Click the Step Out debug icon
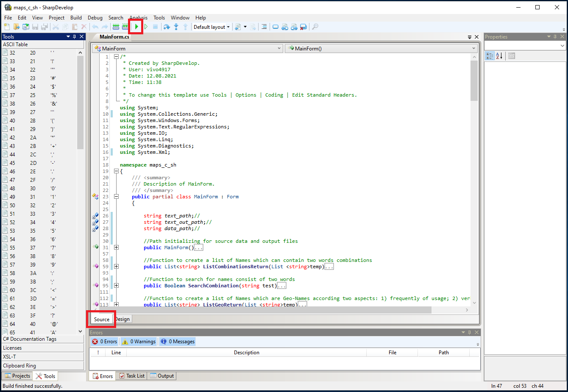Viewport: 568px width, 392px height. tap(185, 27)
